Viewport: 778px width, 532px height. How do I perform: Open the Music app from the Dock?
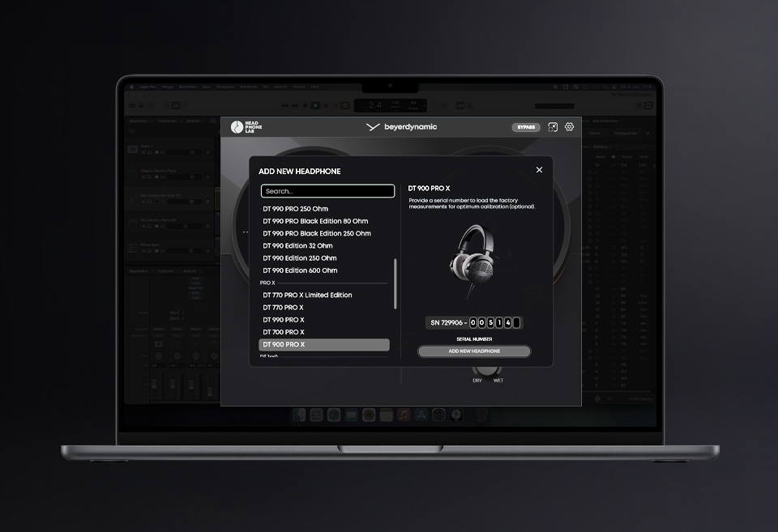tap(402, 415)
